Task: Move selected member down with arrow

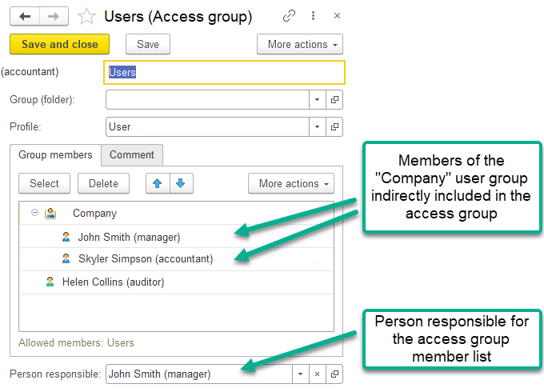Action: 181,183
